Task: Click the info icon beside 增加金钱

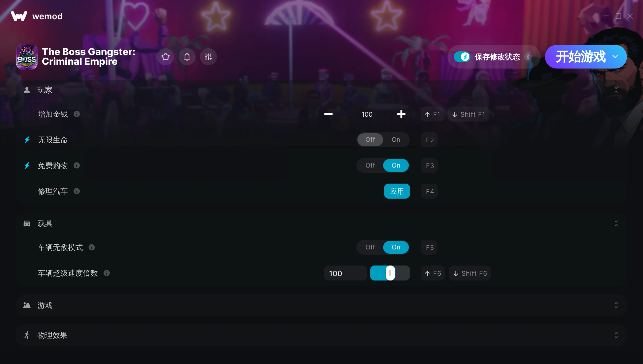Action: (77, 114)
